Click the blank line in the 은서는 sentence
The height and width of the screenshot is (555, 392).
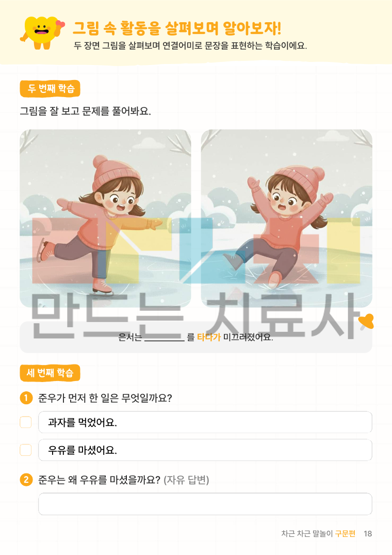[165, 339]
